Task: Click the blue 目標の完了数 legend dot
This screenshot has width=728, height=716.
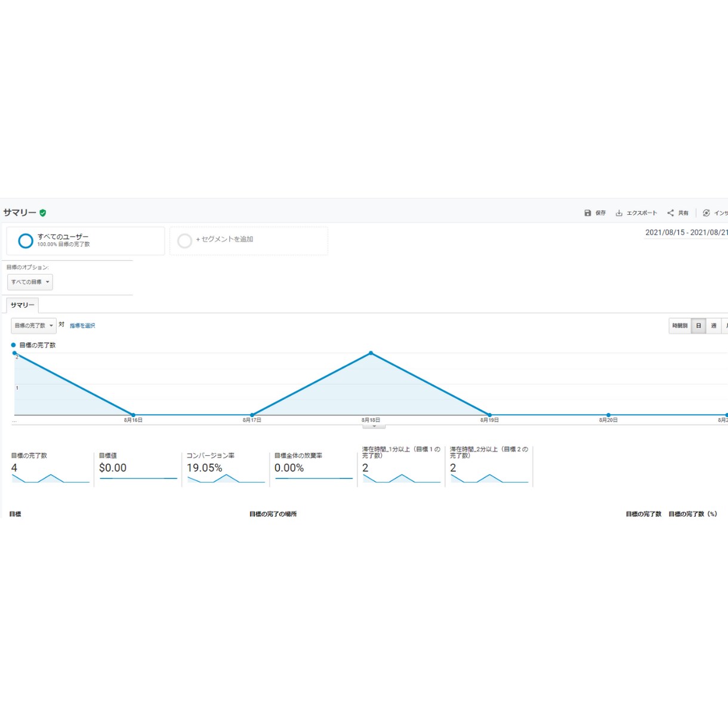Action: coord(14,345)
